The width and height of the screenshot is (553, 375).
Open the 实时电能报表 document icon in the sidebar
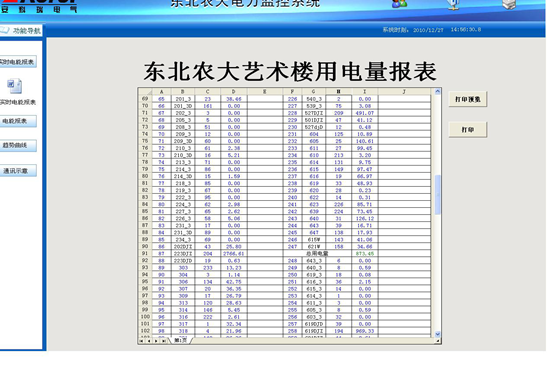point(15,86)
